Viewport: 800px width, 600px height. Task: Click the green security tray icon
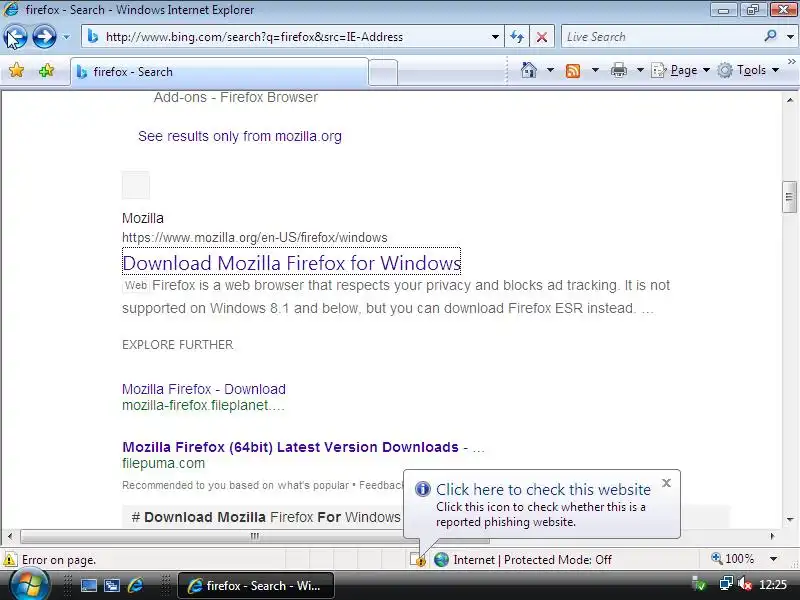[699, 584]
